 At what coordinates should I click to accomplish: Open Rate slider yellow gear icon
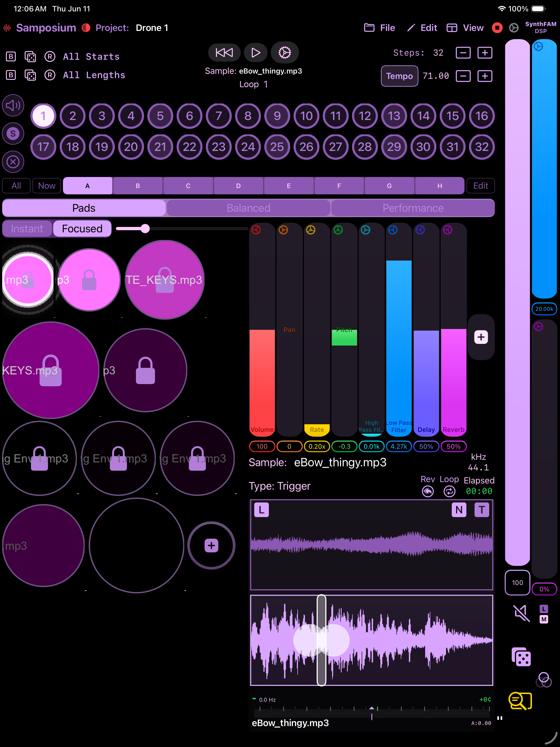point(311,230)
